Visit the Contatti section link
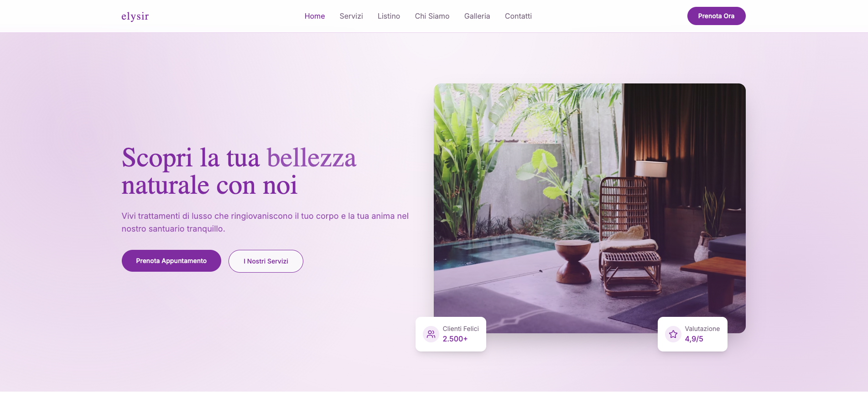Viewport: 868px width, 398px height. (518, 16)
